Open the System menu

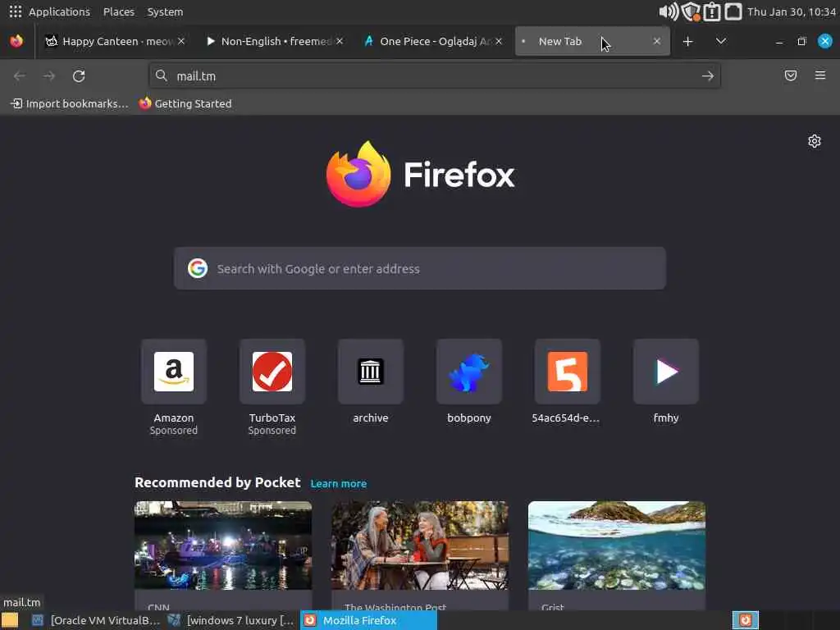click(165, 11)
